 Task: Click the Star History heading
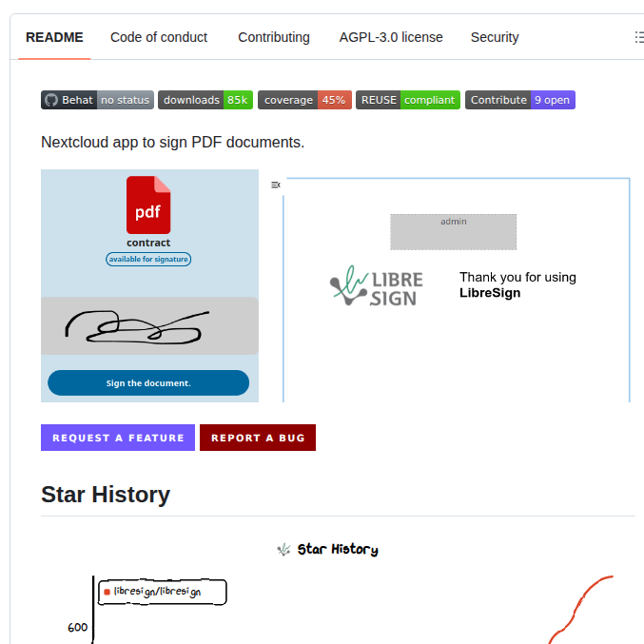[x=106, y=494]
